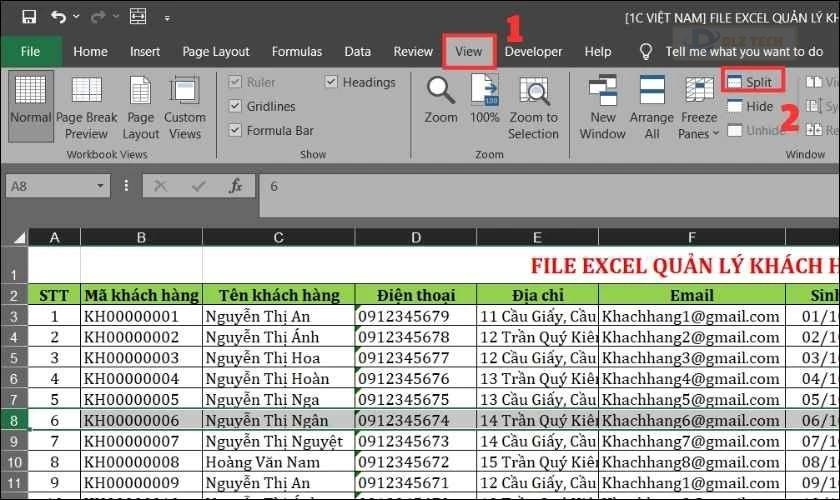Click the Name Box showing A8
The image size is (840, 500).
click(48, 186)
